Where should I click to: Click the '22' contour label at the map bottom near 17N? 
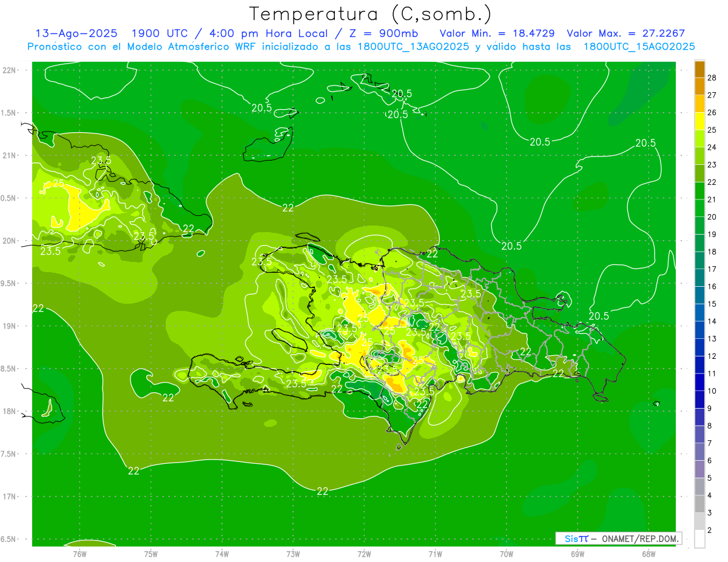[323, 492]
